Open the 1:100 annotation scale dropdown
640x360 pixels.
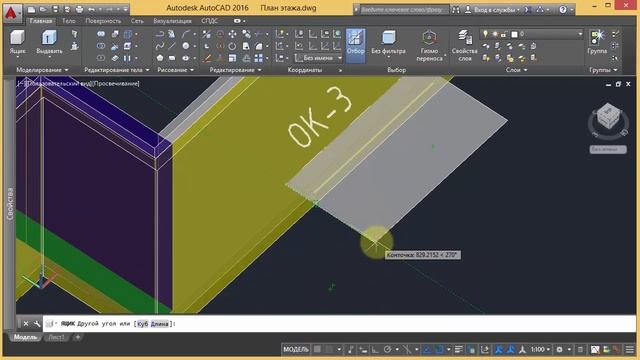tap(540, 349)
